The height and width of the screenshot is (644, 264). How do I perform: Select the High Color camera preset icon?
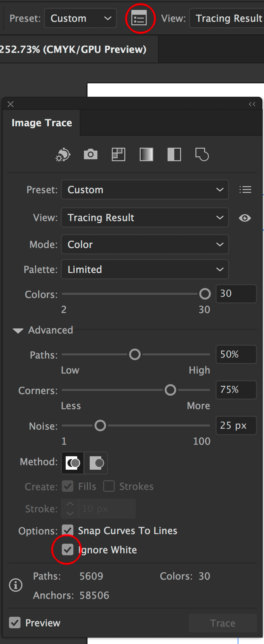[x=90, y=154]
